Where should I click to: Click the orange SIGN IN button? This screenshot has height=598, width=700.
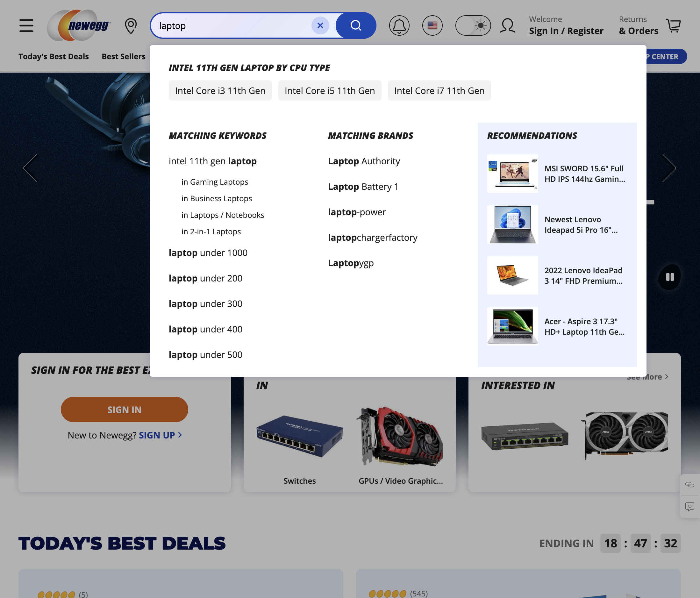tap(124, 409)
